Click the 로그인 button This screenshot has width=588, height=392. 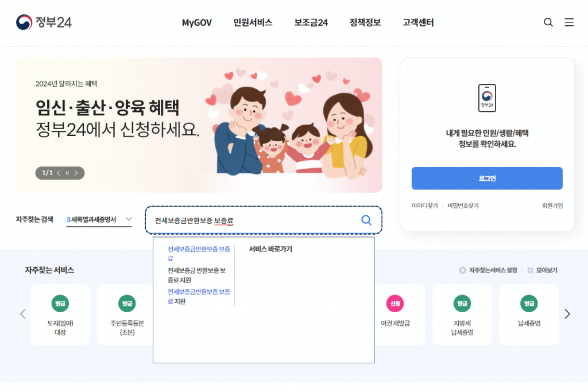pos(487,178)
